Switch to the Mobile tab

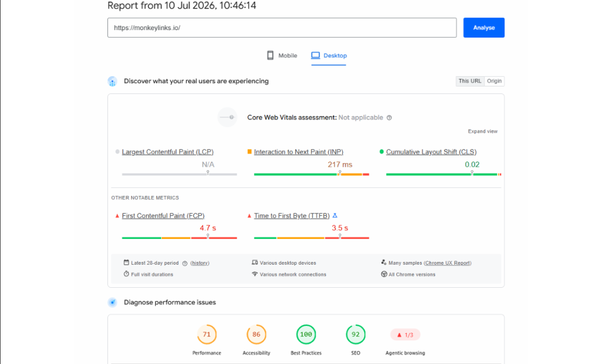tap(282, 55)
